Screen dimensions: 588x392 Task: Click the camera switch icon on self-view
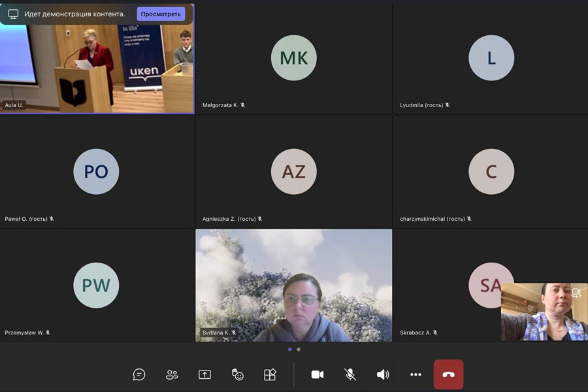(576, 292)
